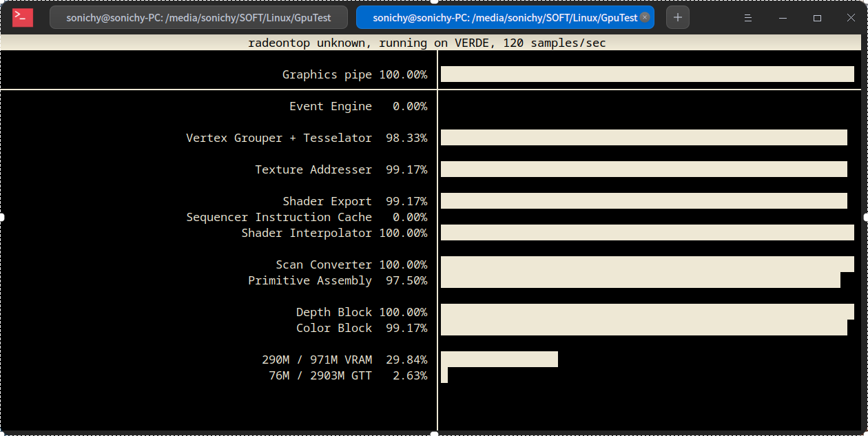This screenshot has height=436, width=868.
Task: Click Sequencer Instruction Cache label
Action: [279, 217]
